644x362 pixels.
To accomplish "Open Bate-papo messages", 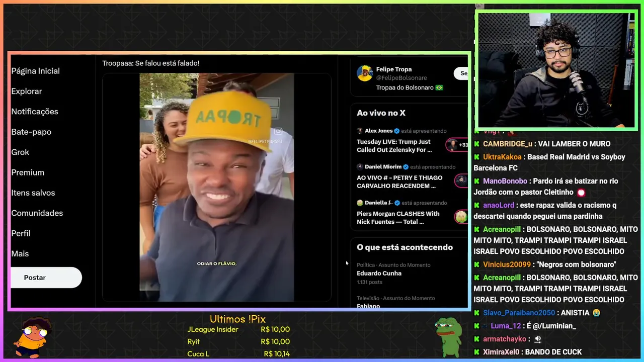I will 31,132.
